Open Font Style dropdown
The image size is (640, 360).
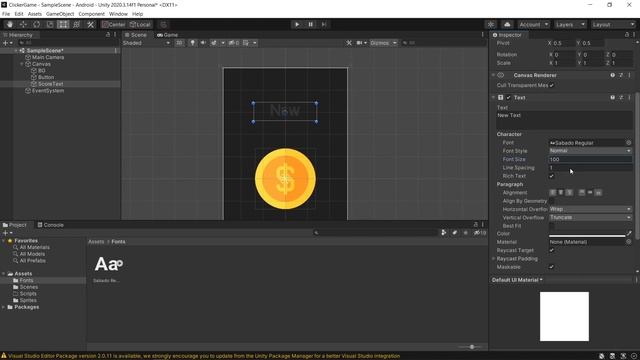click(x=590, y=151)
